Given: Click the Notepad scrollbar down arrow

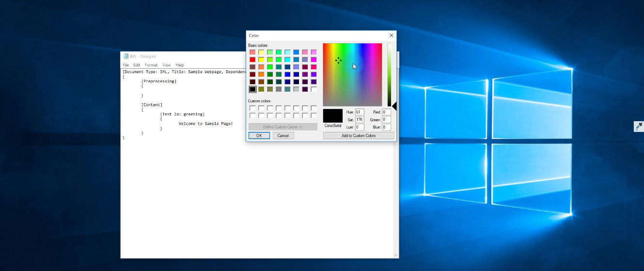Looking at the screenshot, I should click(x=396, y=255).
